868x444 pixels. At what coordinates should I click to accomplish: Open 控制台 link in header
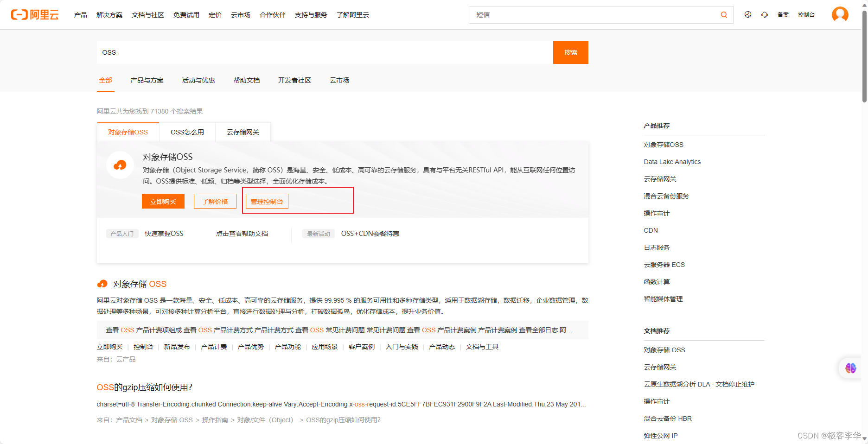tap(806, 15)
